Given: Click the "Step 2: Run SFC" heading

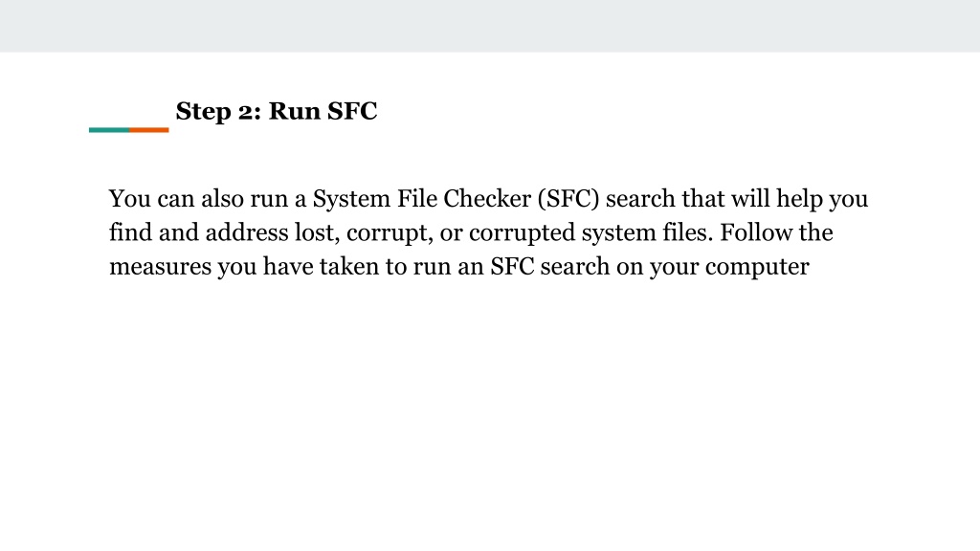Looking at the screenshot, I should pyautogui.click(x=277, y=111).
